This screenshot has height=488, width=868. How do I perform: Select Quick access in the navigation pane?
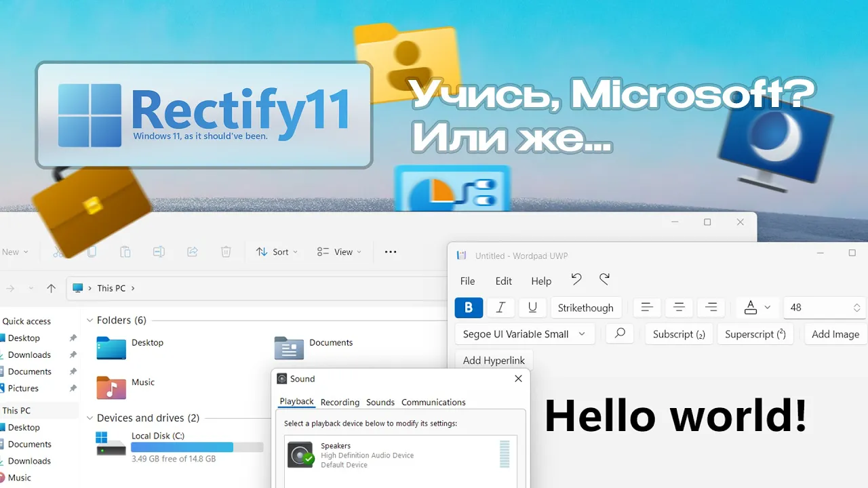point(26,321)
